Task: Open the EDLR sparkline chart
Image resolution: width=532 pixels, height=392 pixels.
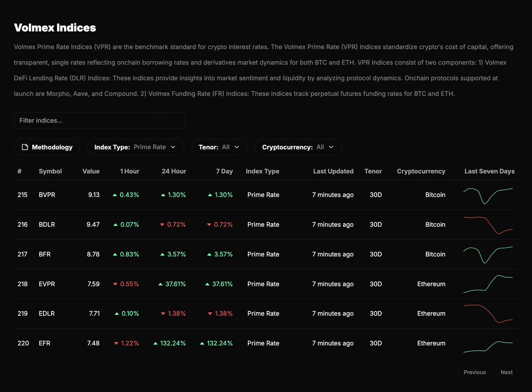Action: pyautogui.click(x=488, y=314)
